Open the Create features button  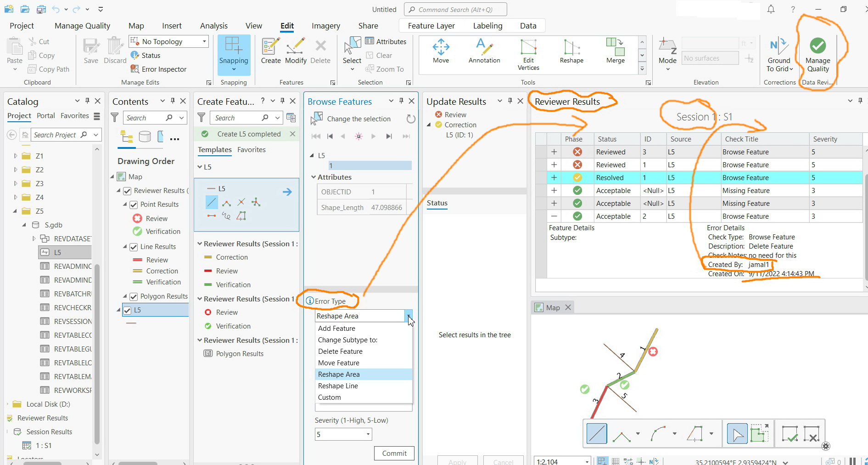coord(271,51)
